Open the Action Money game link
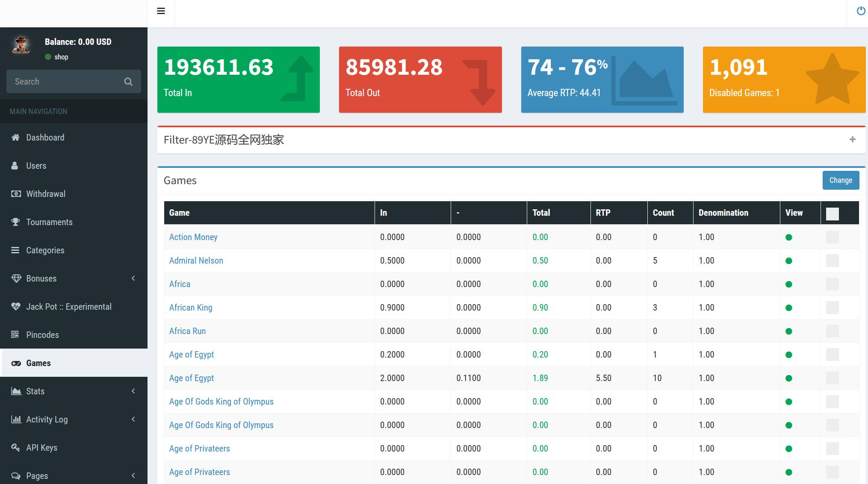Screen dimensions: 868x484 193,237
